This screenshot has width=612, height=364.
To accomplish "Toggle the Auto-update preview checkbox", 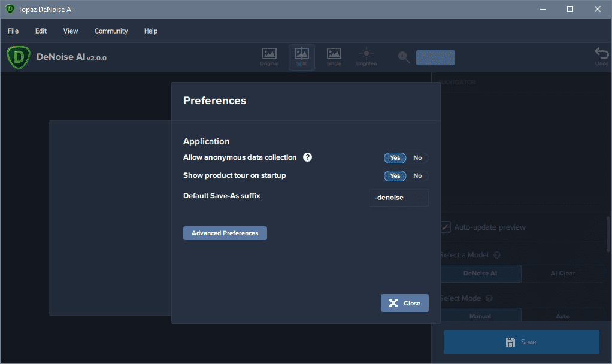I will (445, 227).
